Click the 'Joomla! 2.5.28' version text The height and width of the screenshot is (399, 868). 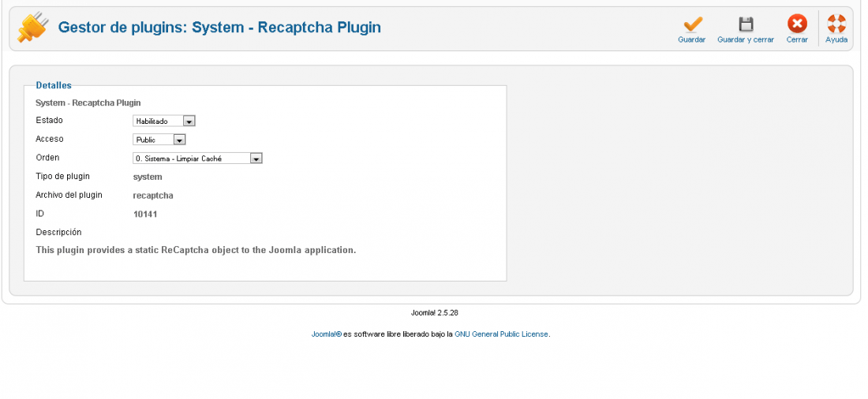click(x=435, y=313)
